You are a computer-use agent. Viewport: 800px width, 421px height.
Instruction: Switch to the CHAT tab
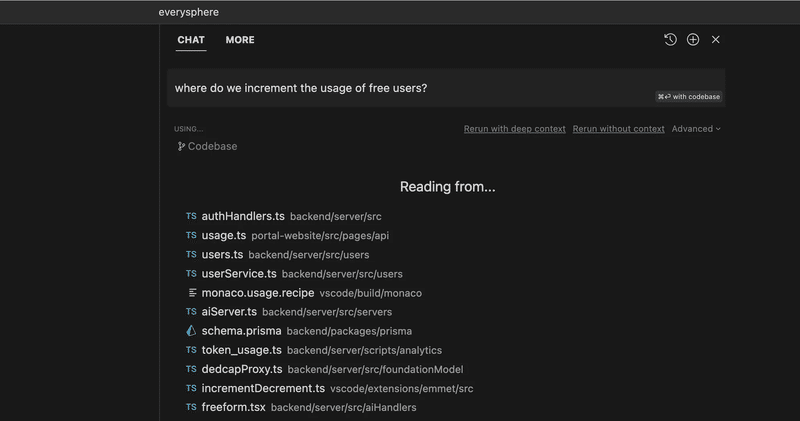click(x=191, y=40)
